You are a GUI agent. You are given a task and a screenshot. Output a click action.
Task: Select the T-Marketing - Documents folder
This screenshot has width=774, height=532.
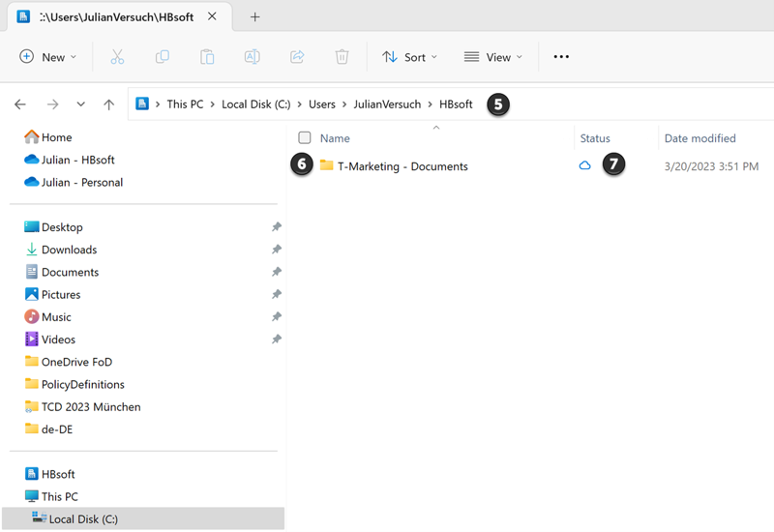pyautogui.click(x=402, y=166)
